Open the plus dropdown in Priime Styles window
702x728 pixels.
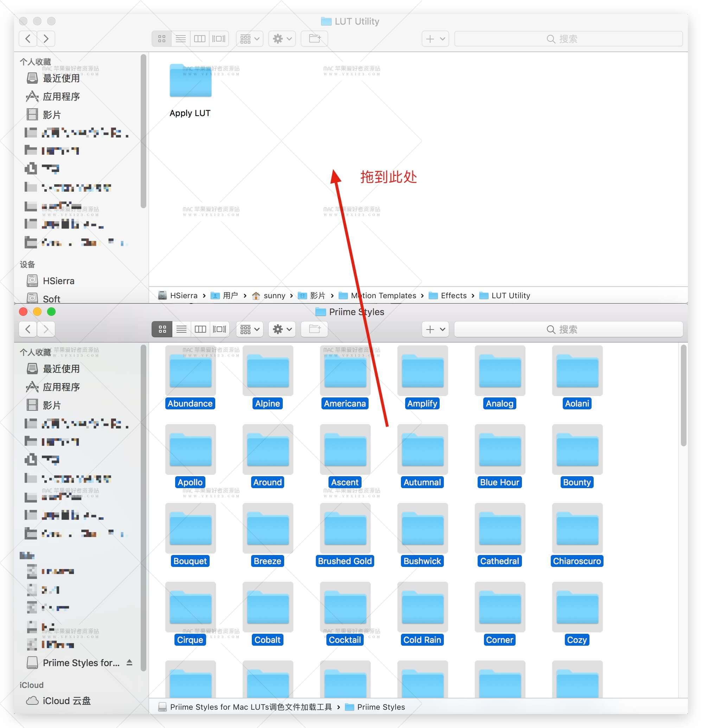[x=435, y=329]
